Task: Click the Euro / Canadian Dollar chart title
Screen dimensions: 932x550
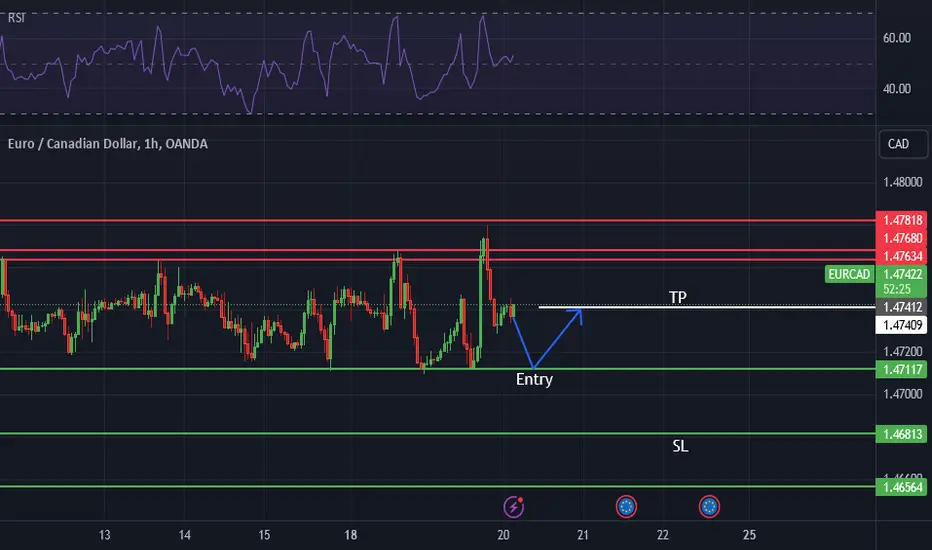Action: pos(108,144)
